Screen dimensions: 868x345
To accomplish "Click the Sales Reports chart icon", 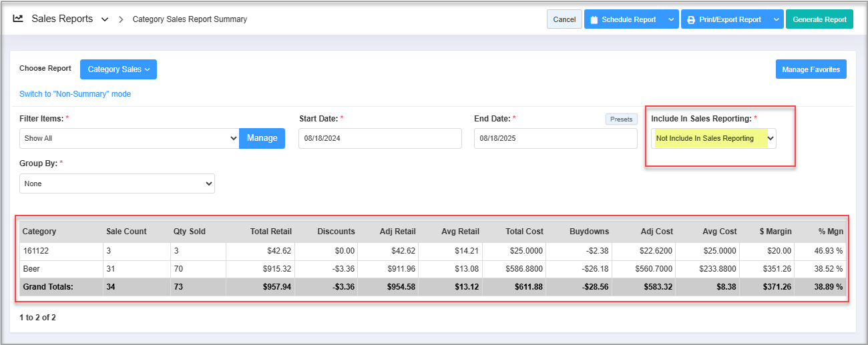I will tap(18, 19).
